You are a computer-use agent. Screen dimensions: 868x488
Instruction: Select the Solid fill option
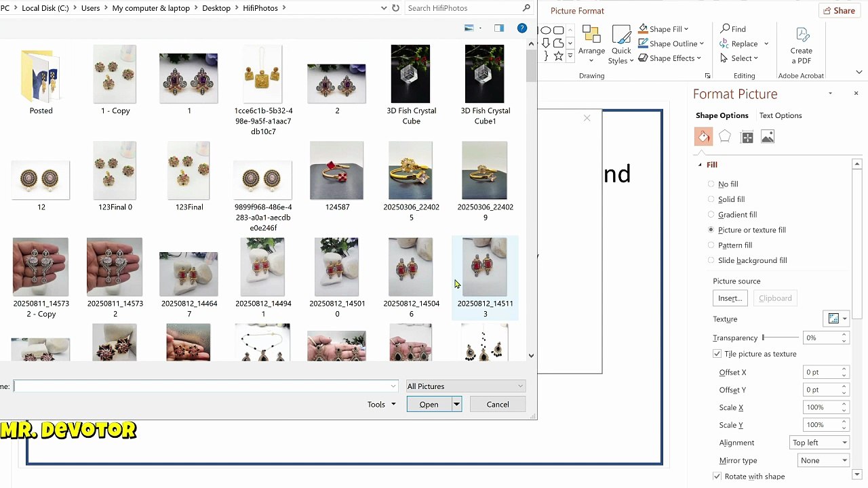711,199
